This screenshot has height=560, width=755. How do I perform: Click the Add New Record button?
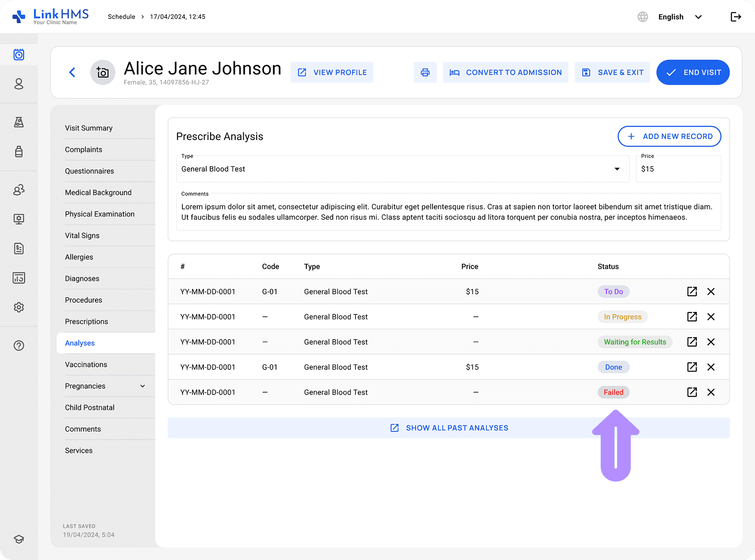pyautogui.click(x=669, y=136)
